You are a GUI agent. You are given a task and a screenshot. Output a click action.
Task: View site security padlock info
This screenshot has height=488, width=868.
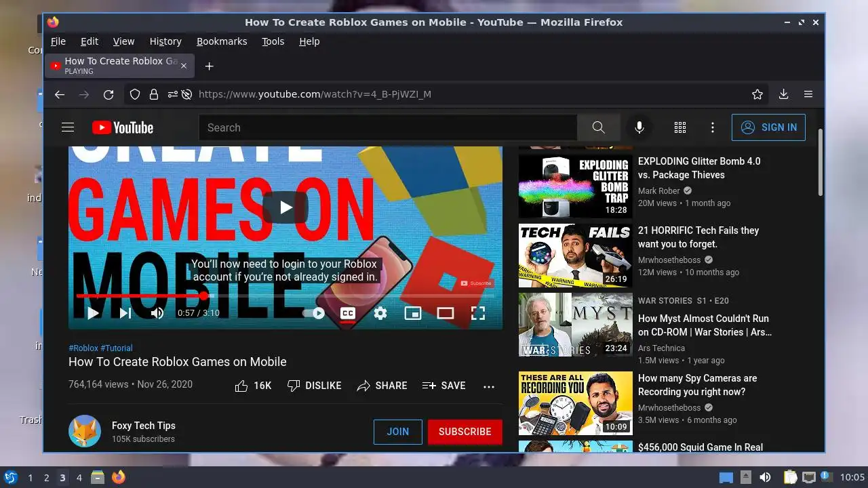[x=154, y=94]
